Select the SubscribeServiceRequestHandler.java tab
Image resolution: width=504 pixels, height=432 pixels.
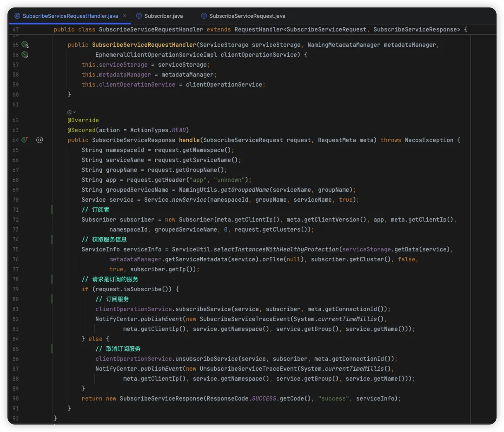[70, 16]
